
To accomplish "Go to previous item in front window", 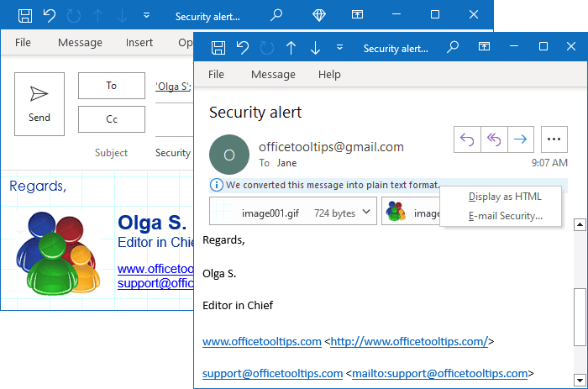I will click(291, 48).
